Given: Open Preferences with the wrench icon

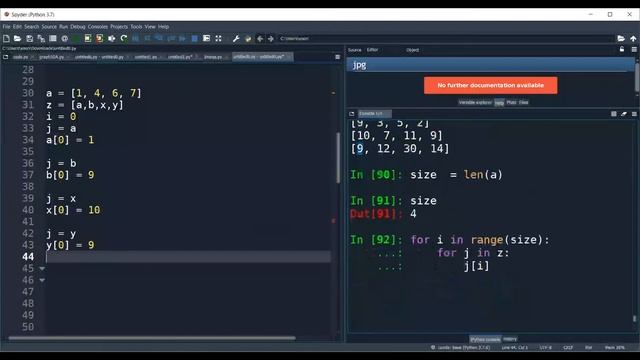Looking at the screenshot, I should pyautogui.click(x=236, y=38).
